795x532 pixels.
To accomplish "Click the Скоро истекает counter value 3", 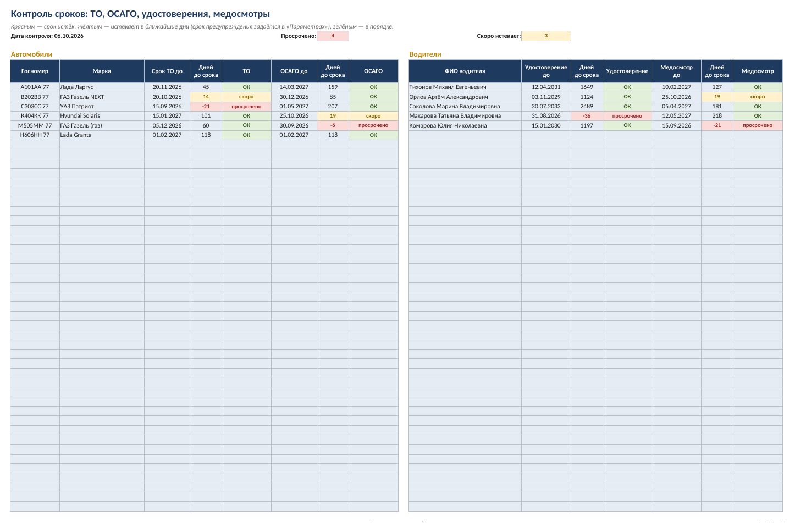I will 546,36.
